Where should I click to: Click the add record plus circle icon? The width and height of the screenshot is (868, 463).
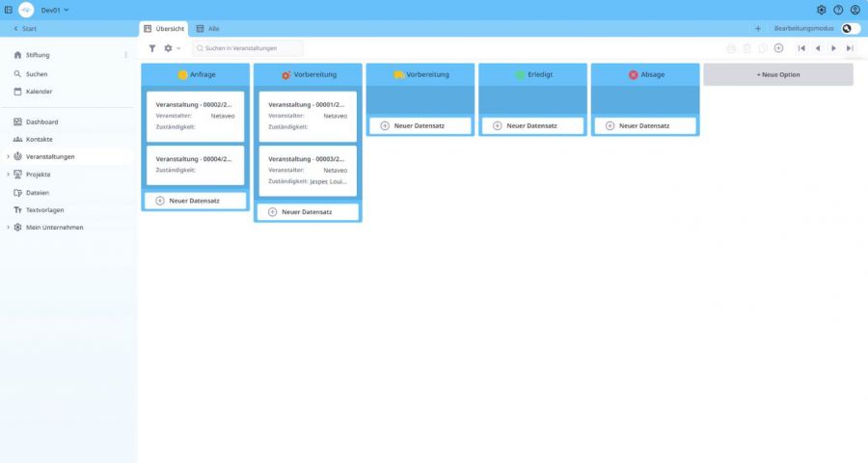pos(778,48)
